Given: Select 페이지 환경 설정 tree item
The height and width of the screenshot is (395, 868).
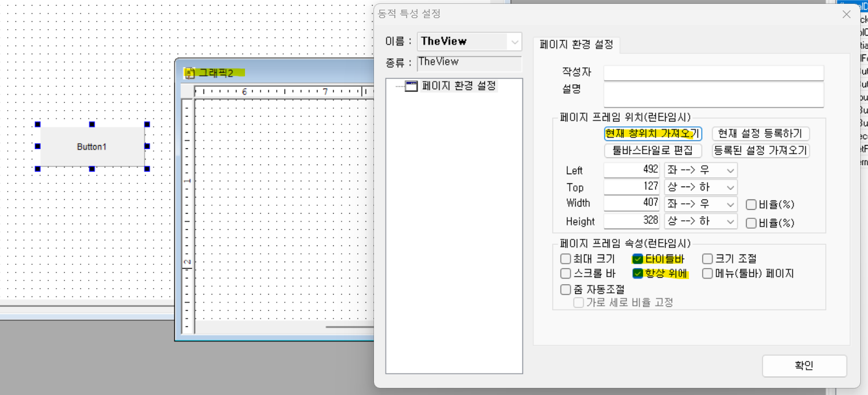Looking at the screenshot, I should tap(459, 85).
